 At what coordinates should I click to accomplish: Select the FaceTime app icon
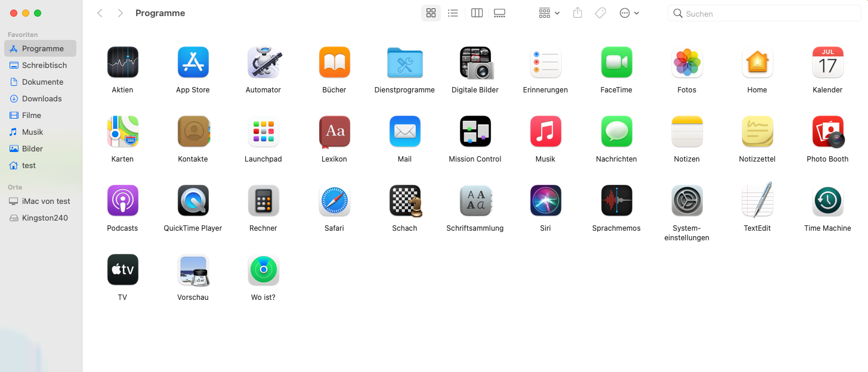pos(616,62)
